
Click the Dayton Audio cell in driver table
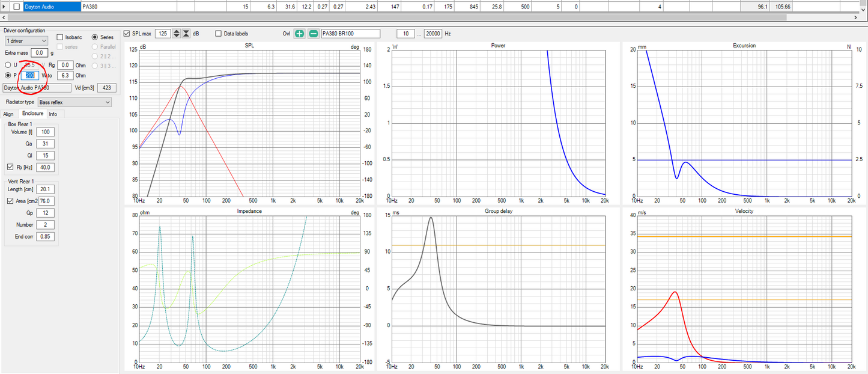(x=52, y=7)
